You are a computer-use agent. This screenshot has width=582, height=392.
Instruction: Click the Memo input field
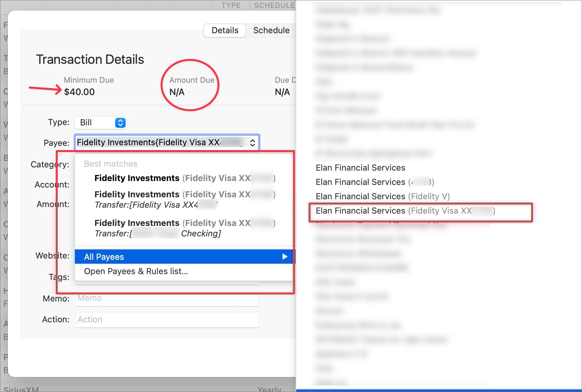167,298
